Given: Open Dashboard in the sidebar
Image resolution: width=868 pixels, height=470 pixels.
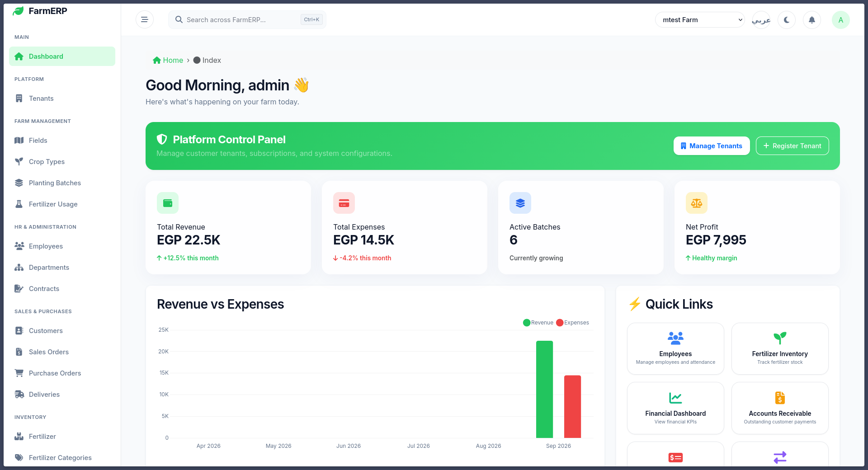Looking at the screenshot, I should pos(62,56).
